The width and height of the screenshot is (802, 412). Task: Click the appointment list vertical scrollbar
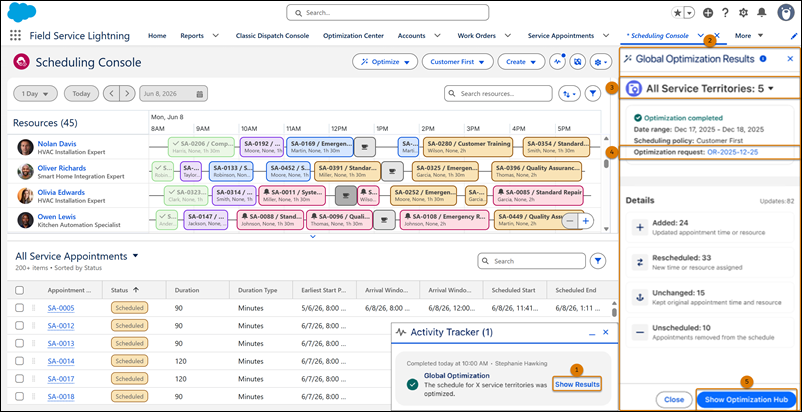click(614, 312)
